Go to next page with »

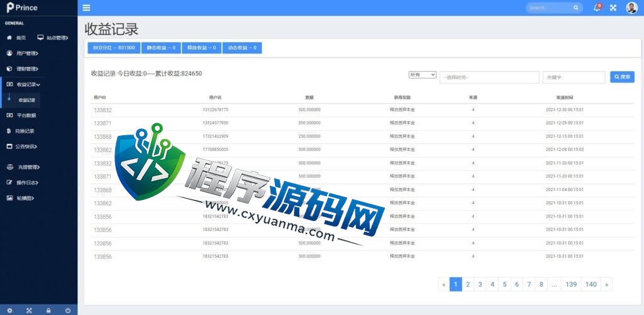(x=607, y=284)
